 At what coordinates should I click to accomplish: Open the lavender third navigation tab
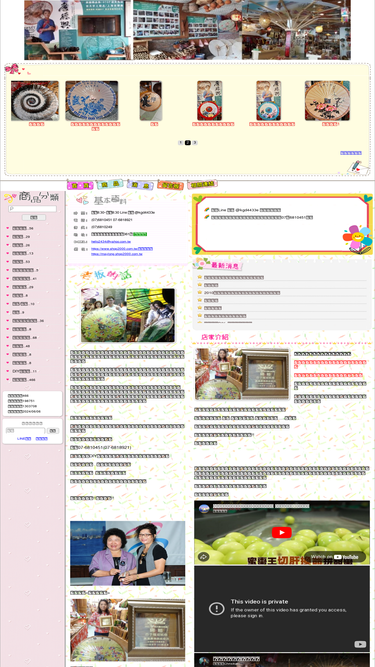tap(140, 185)
